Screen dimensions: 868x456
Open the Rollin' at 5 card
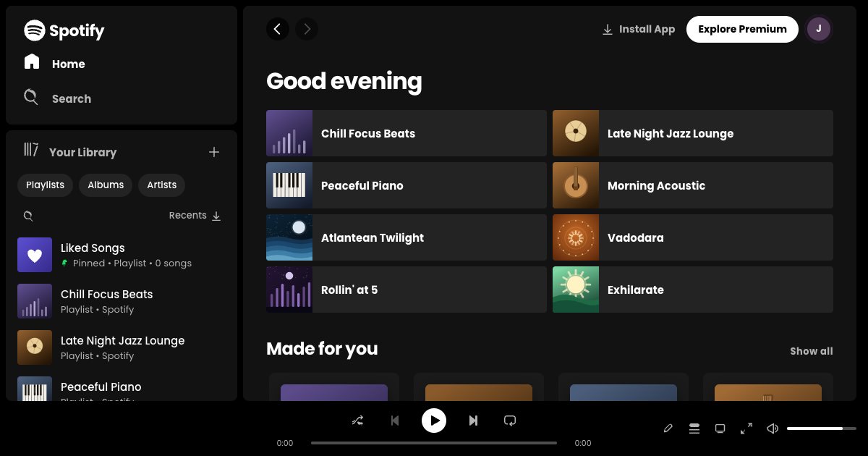point(407,290)
